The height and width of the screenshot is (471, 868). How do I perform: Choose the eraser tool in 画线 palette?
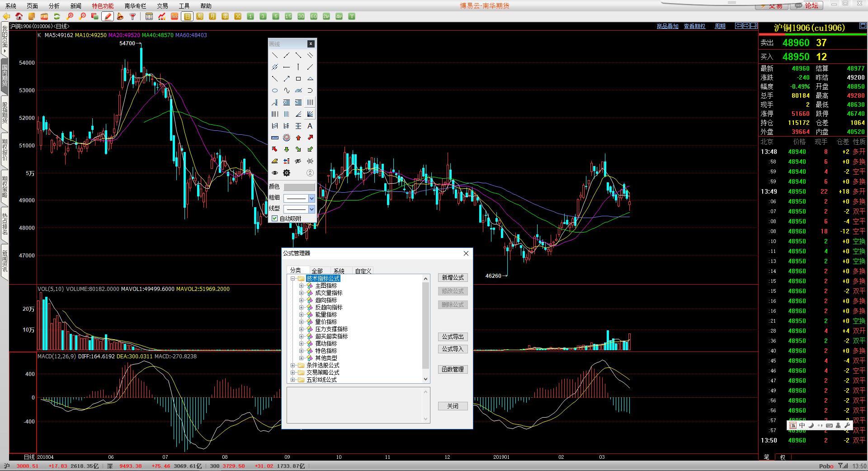275,161
